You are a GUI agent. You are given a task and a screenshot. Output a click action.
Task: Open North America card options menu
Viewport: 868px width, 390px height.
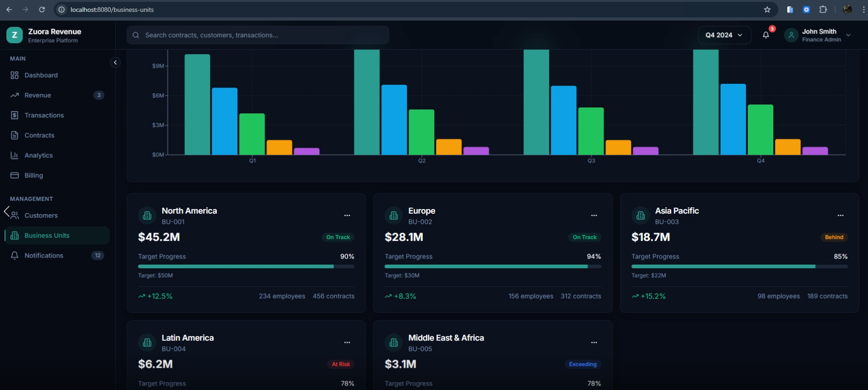347,215
